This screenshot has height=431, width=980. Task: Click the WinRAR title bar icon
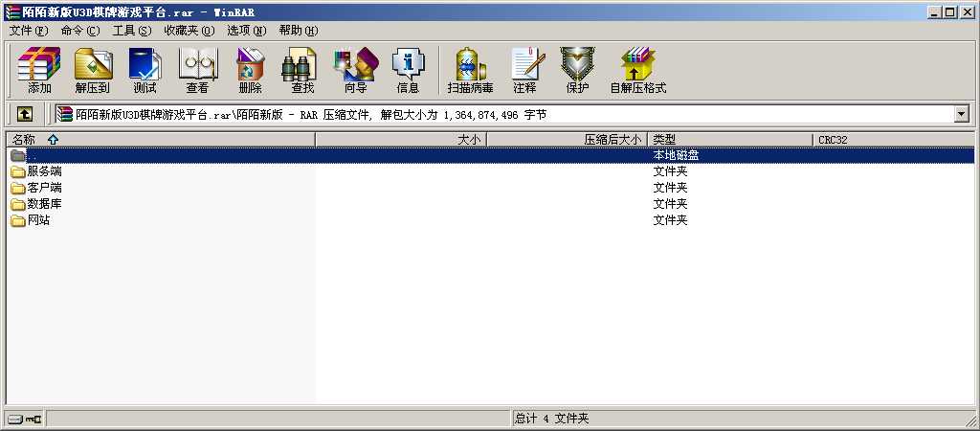pos(12,12)
